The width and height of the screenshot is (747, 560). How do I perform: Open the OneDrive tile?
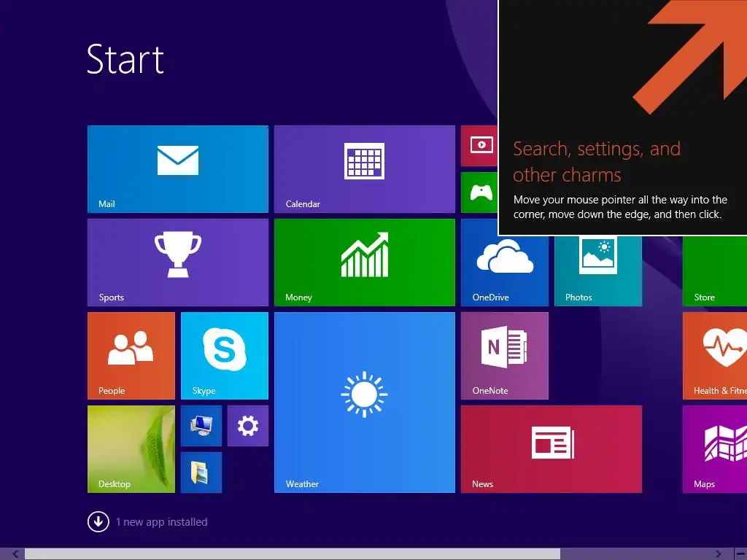coord(505,271)
